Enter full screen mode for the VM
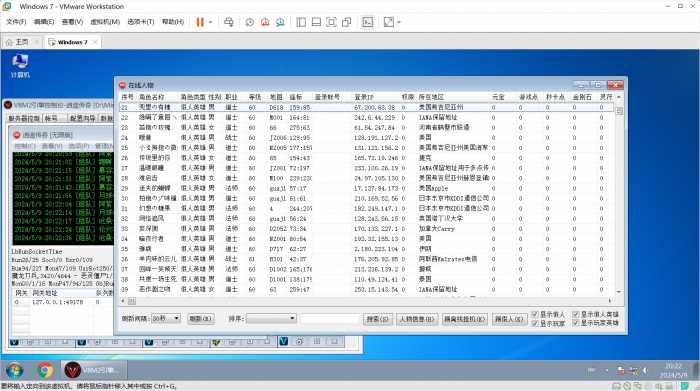This screenshot has height=391, width=700. tap(331, 22)
